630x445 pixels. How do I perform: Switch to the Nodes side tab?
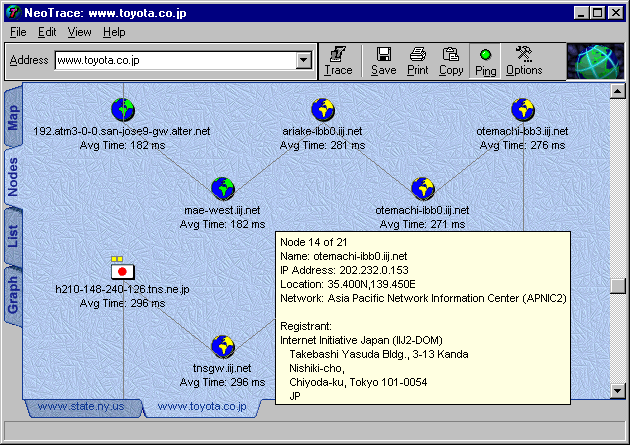click(13, 177)
